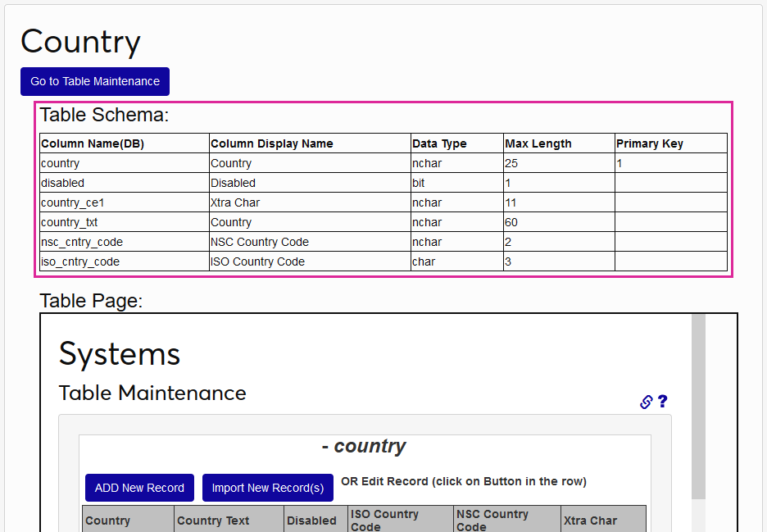
Task: Click the ISO Country Code column header
Action: tap(385, 519)
